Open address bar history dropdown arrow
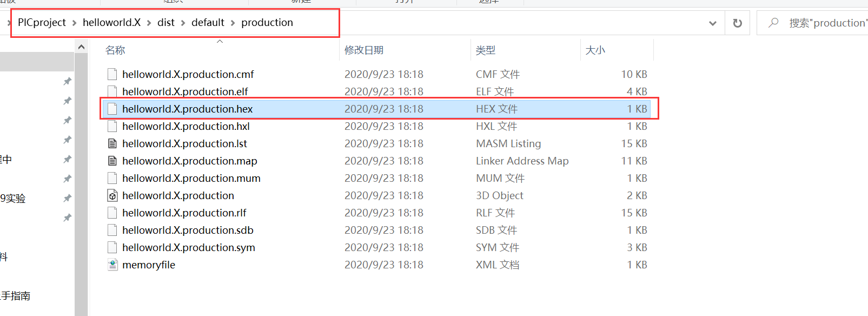The height and width of the screenshot is (316, 868). click(713, 23)
